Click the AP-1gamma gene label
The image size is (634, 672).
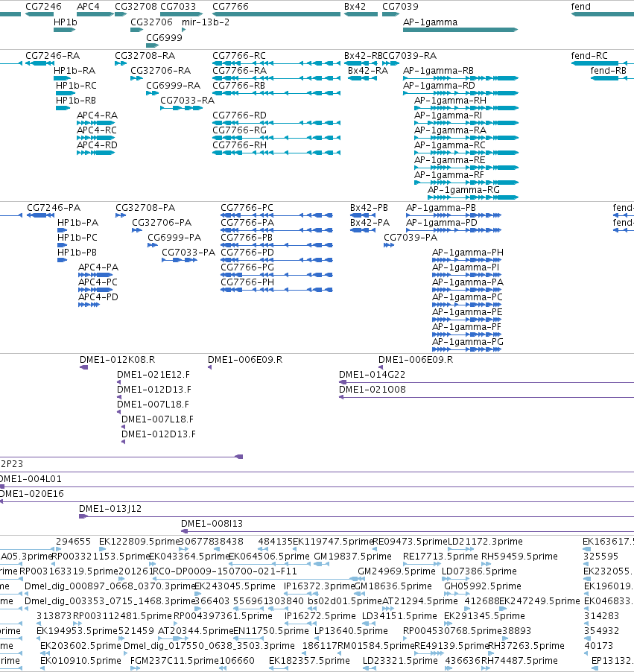click(430, 22)
